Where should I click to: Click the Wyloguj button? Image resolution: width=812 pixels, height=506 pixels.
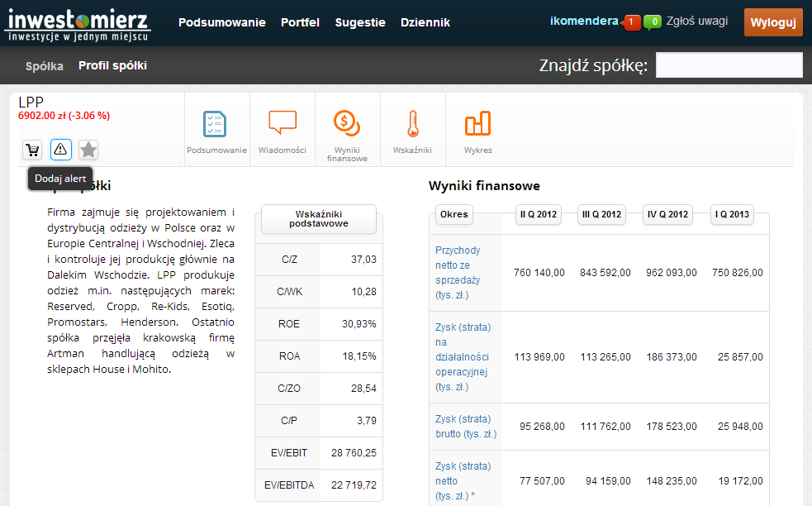click(773, 22)
